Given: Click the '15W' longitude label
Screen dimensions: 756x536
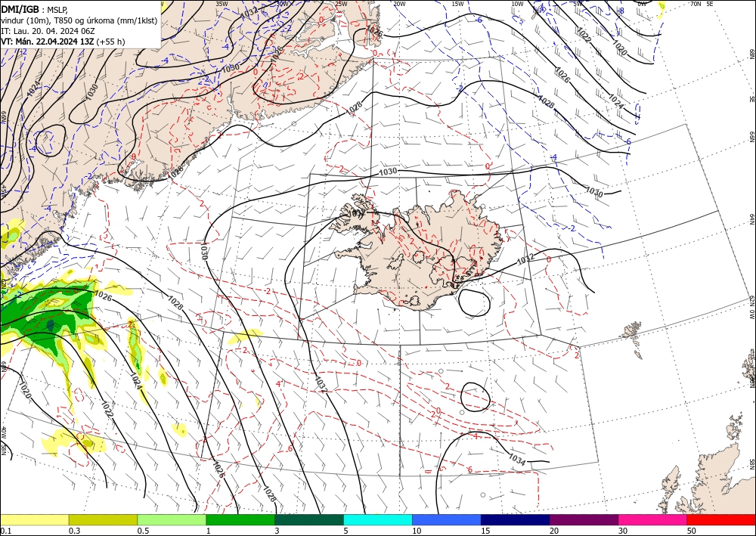Looking at the screenshot, I should click(x=457, y=4).
